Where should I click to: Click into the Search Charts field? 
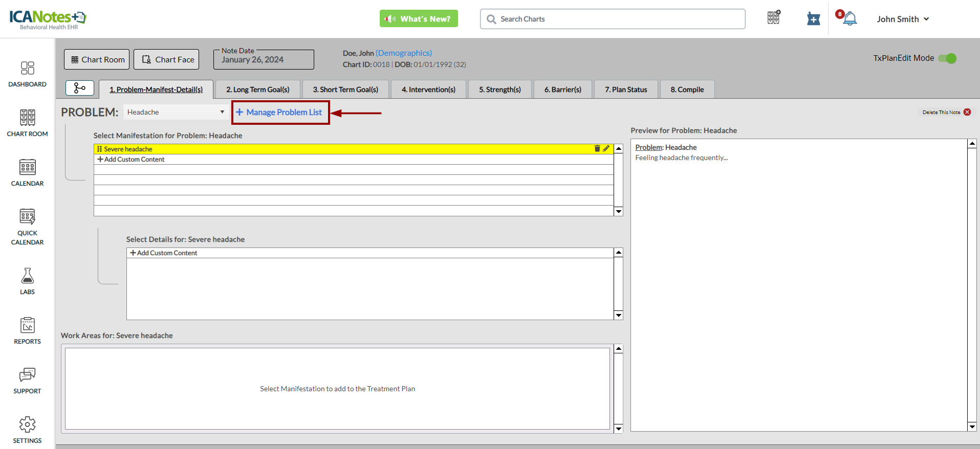612,19
